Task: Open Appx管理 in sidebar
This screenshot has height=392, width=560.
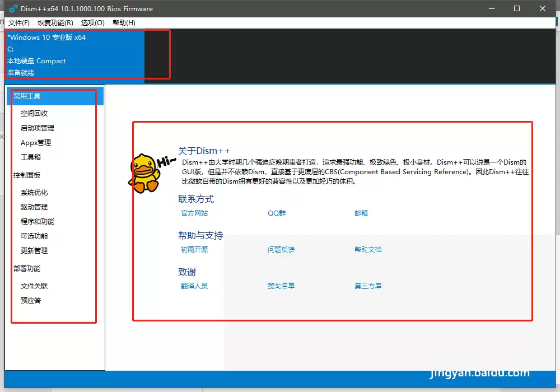Action: point(36,143)
